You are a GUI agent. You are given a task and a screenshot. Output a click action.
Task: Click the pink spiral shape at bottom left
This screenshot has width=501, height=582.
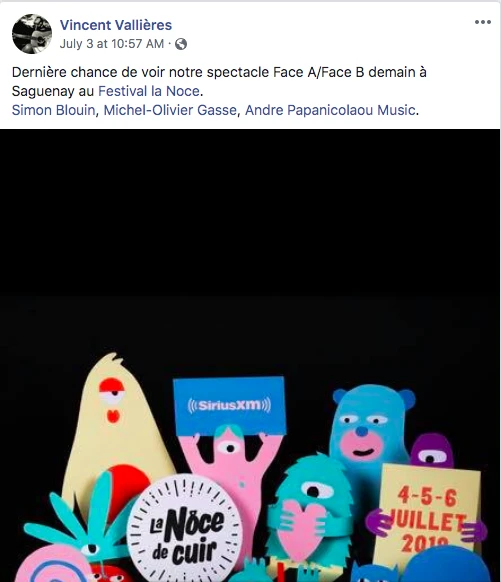[x=52, y=565]
